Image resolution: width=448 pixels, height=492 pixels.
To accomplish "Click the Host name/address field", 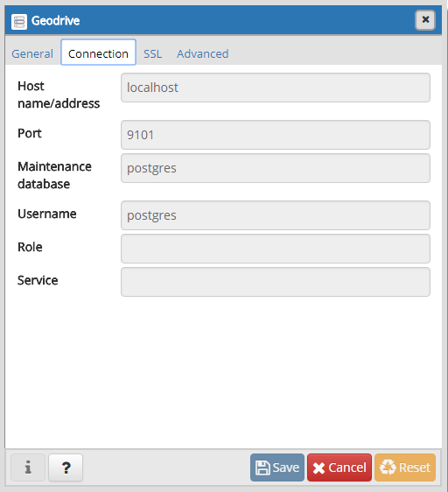I will 276,88.
